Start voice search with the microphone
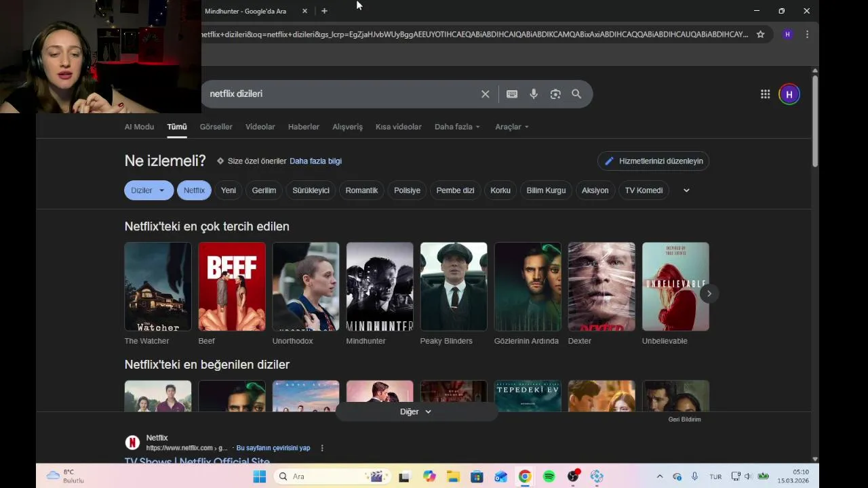The height and width of the screenshot is (488, 868). point(534,94)
